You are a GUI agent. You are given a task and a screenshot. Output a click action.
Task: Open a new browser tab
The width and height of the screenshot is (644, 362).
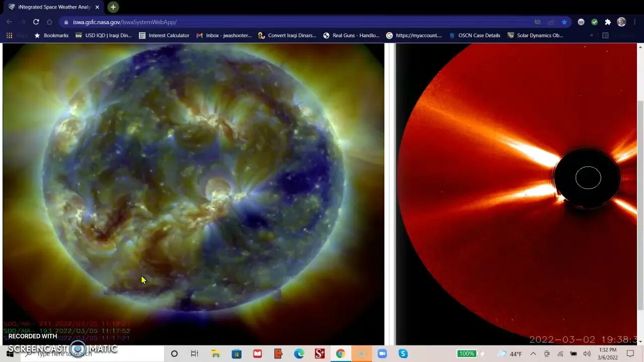pyautogui.click(x=113, y=7)
